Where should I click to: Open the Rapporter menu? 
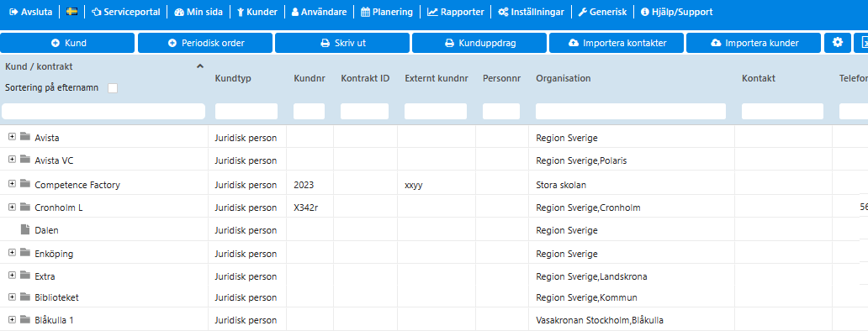[456, 12]
